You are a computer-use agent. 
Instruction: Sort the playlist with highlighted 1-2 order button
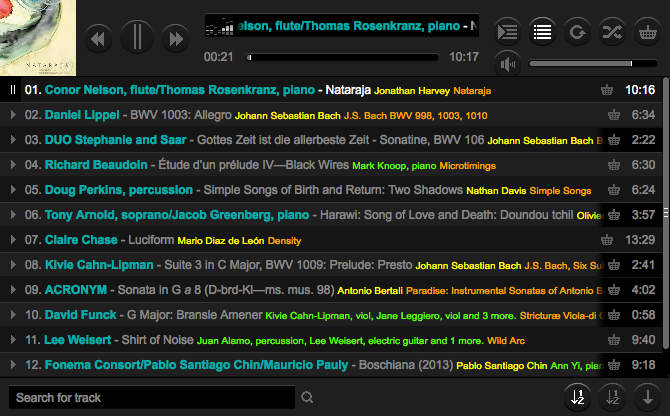tap(577, 397)
